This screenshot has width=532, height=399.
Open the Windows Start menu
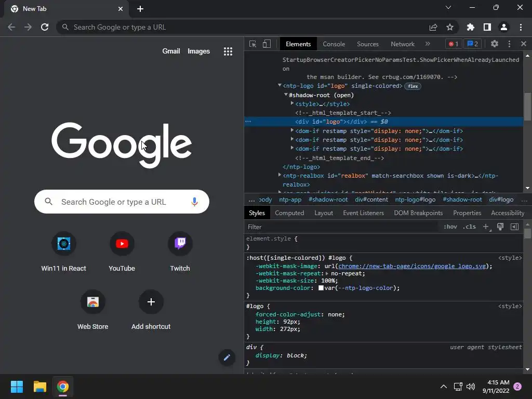tap(17, 387)
